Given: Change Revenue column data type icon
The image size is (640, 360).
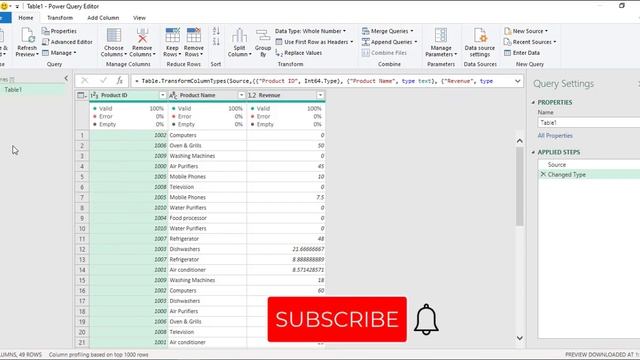Looking at the screenshot, I should tap(252, 95).
